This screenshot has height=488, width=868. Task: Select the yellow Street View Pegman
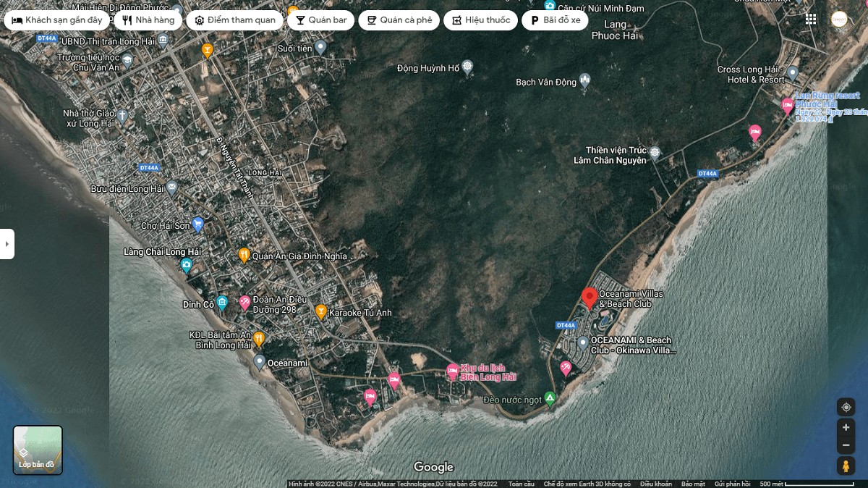coord(846,466)
